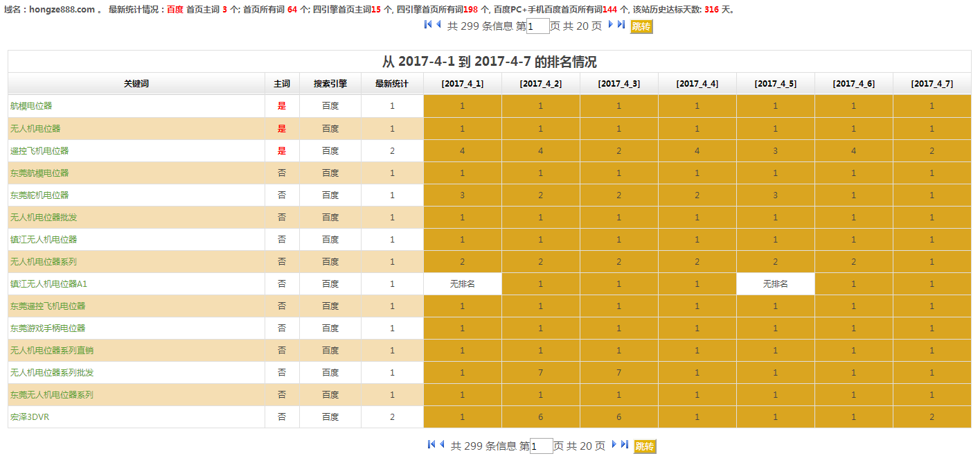Click previous-page arrow in top pagination

[438, 24]
